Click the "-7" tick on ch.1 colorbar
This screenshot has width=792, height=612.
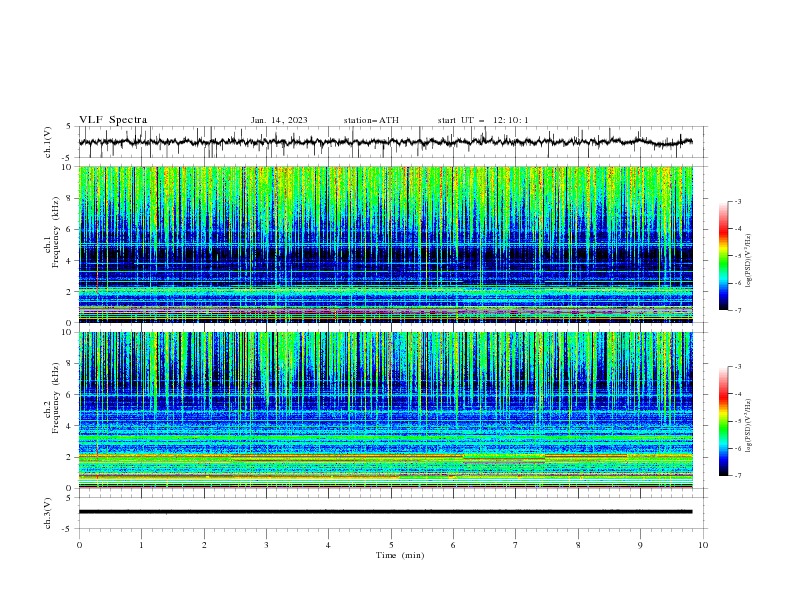coord(737,310)
